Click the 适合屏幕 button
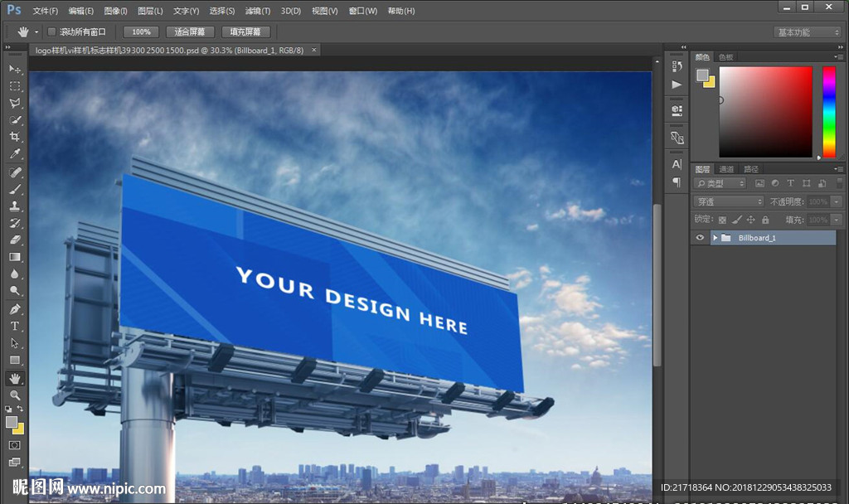The height and width of the screenshot is (504, 849). 190,31
